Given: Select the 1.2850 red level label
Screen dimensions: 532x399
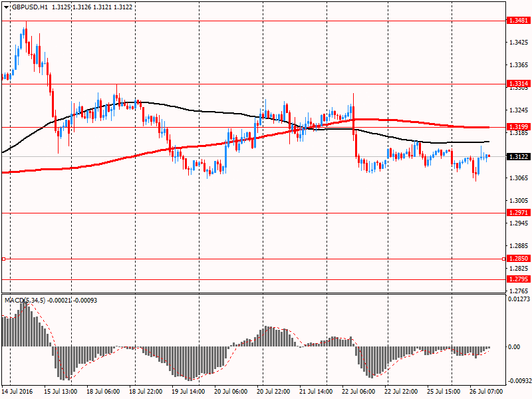Looking at the screenshot, I should (x=519, y=259).
